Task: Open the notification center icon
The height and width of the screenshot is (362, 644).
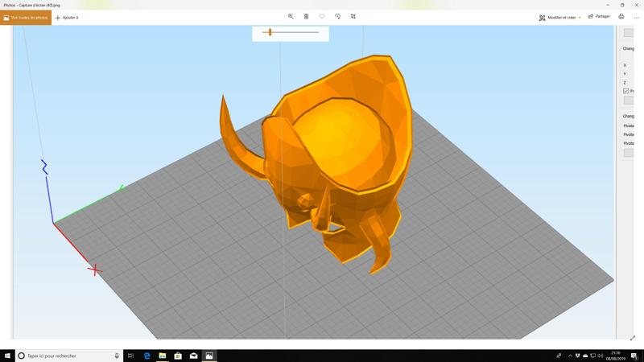Action: coord(634,356)
